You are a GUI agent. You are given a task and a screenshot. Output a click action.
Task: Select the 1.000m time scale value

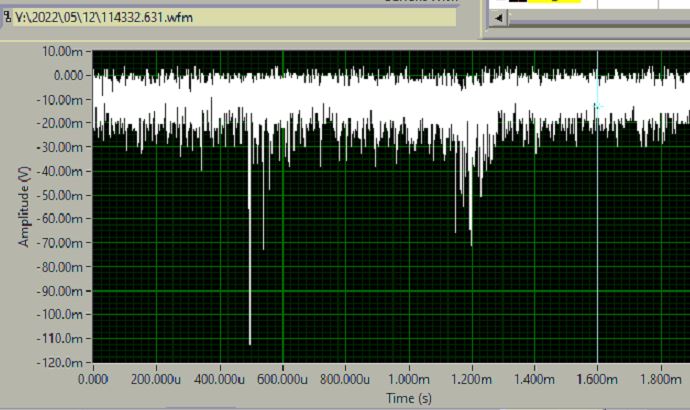(409, 379)
